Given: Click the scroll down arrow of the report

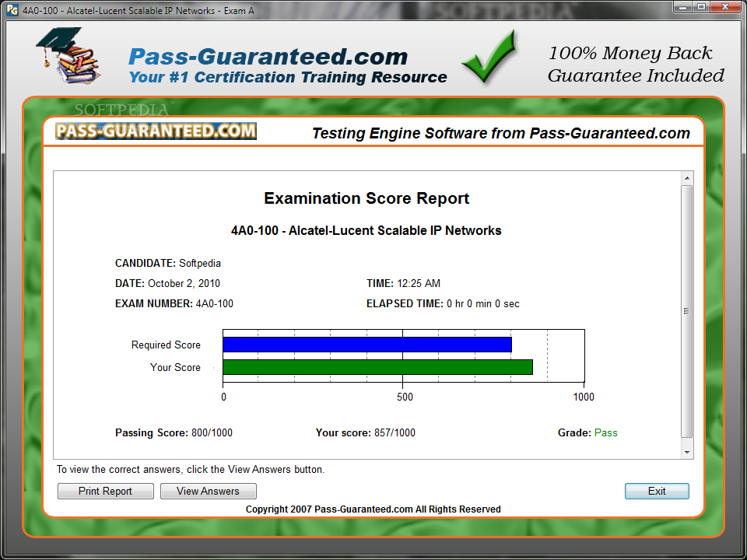Looking at the screenshot, I should [x=686, y=452].
